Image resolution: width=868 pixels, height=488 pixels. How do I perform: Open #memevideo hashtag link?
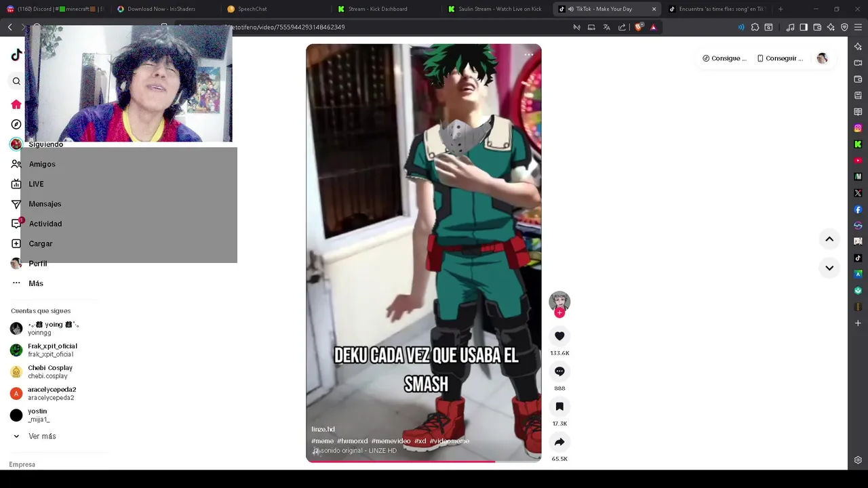tap(391, 441)
